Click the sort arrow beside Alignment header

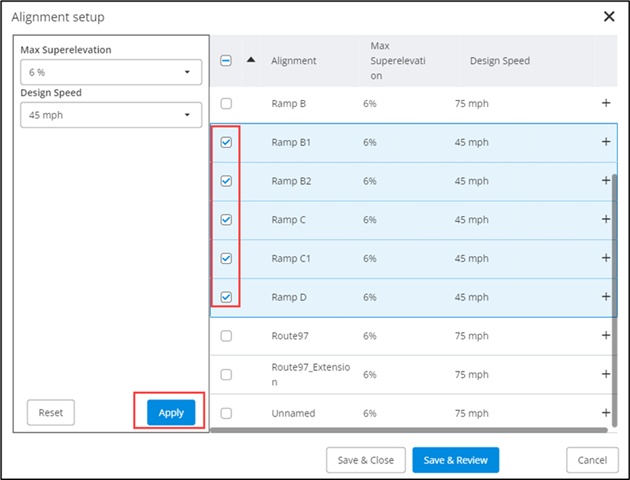[x=251, y=60]
